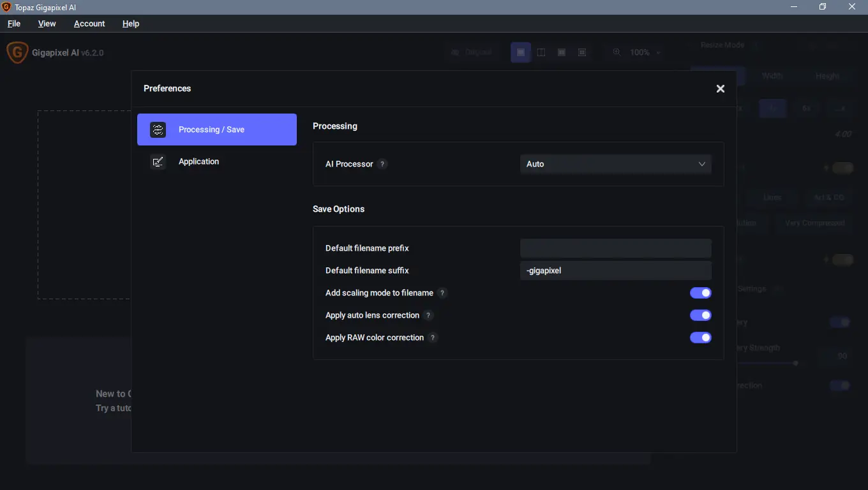Close the Preferences dialog with the X
The width and height of the screenshot is (868, 490).
(x=721, y=89)
